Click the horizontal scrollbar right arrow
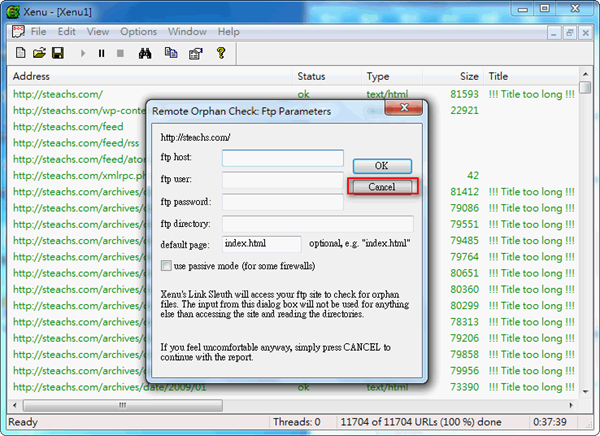 (571, 405)
